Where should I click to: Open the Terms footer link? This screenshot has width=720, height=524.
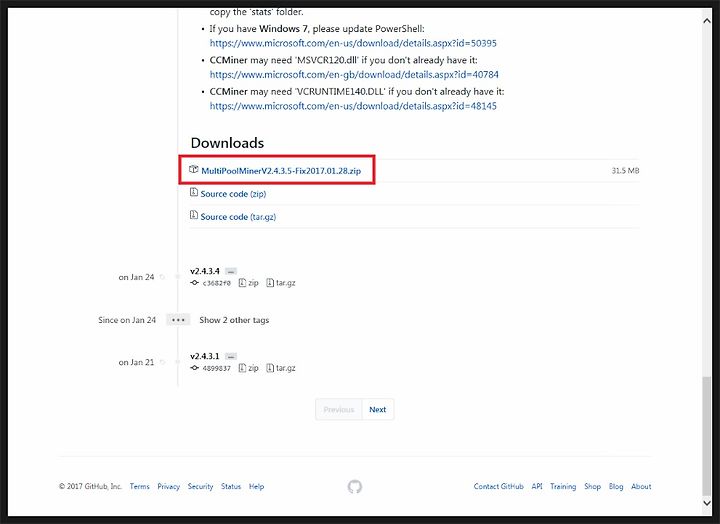tap(140, 486)
